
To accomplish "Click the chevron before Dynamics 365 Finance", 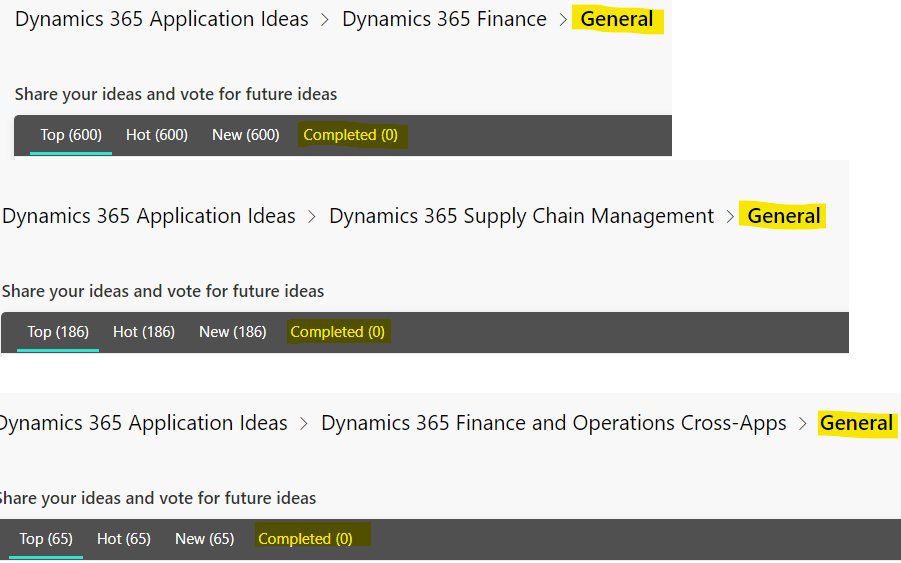I will point(325,20).
